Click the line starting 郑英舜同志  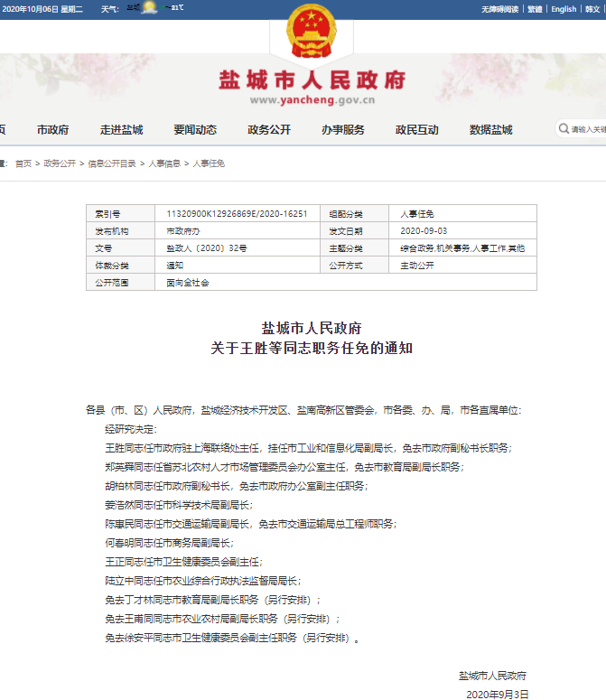(x=284, y=467)
